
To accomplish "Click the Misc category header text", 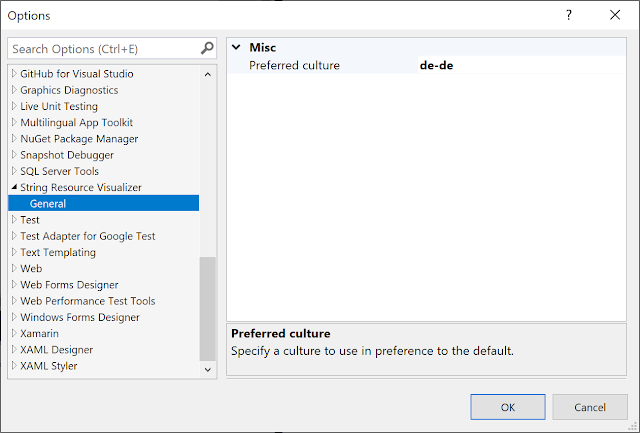I will [262, 47].
